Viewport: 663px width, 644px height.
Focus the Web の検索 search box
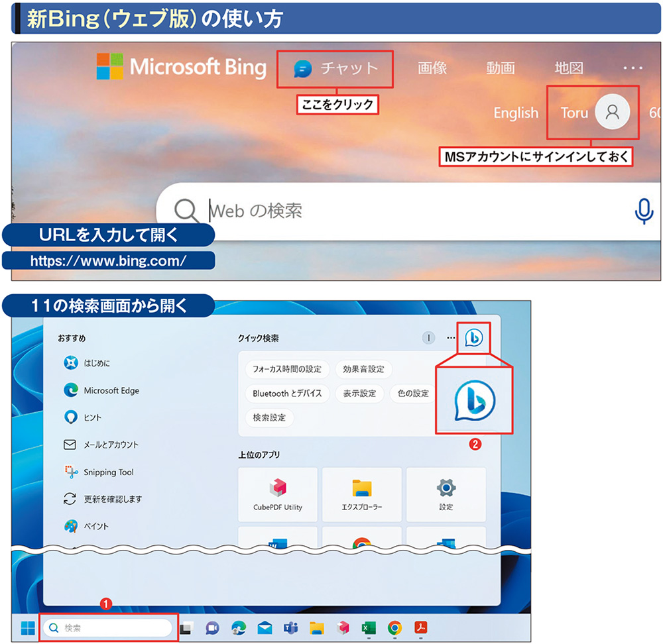pyautogui.click(x=398, y=211)
